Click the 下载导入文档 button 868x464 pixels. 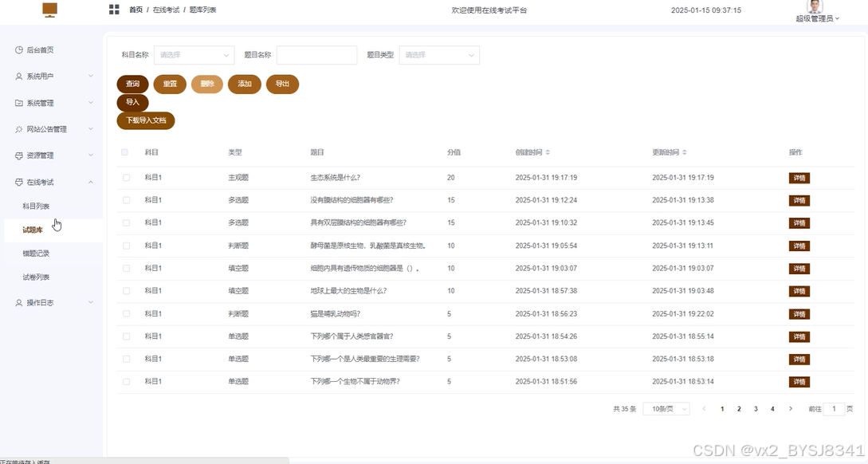pos(146,120)
